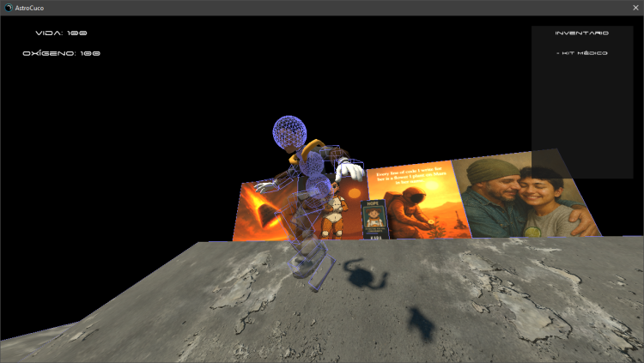Click the empty area of the inventory panel
The width and height of the screenshot is (644, 363).
coord(582,112)
